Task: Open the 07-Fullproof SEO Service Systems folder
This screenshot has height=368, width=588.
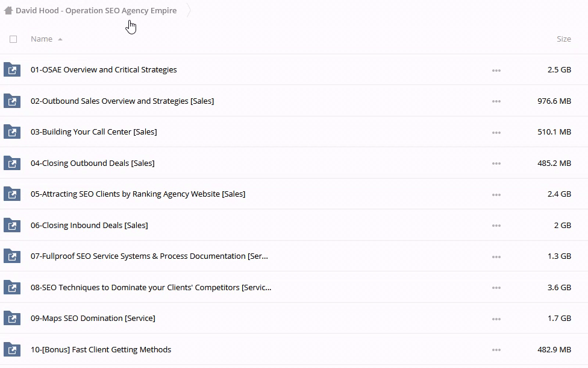Action: [x=149, y=256]
